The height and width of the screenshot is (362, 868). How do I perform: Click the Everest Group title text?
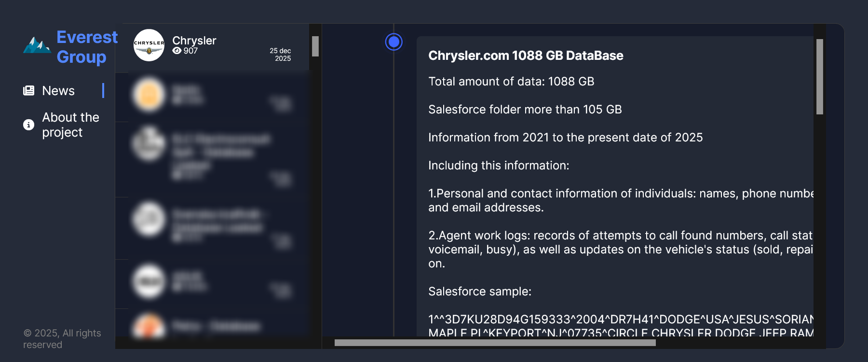pos(87,47)
